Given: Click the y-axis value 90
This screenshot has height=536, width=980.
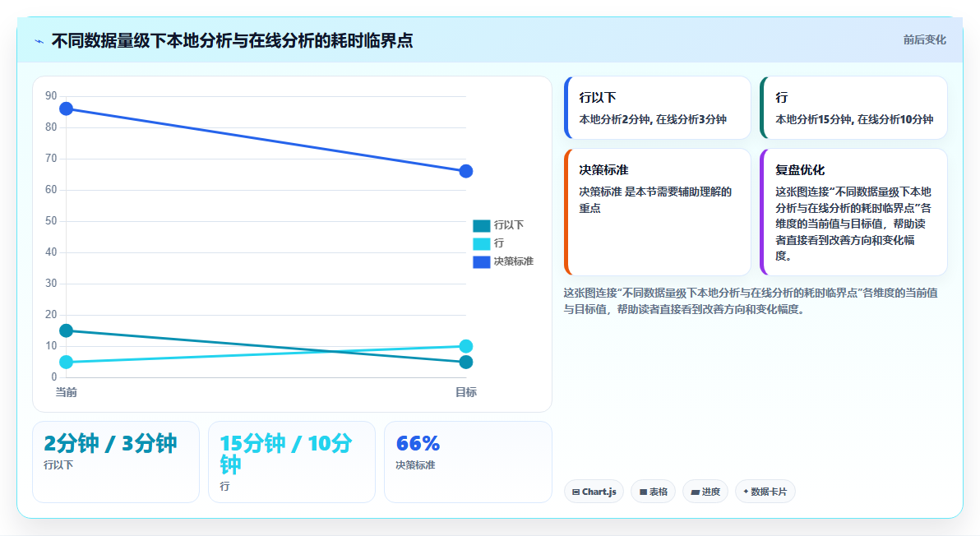Looking at the screenshot, I should point(51,96).
